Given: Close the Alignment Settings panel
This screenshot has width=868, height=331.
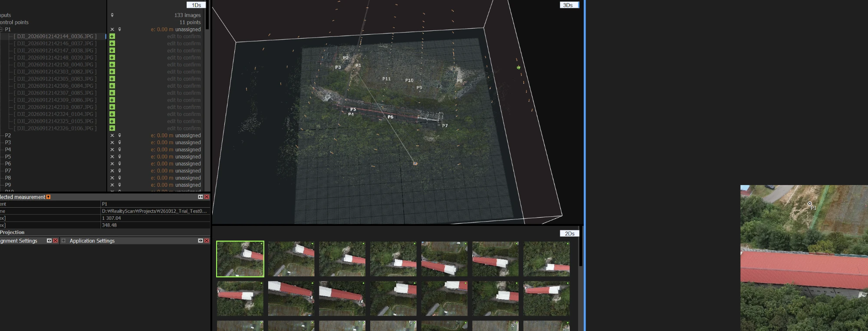Looking at the screenshot, I should [x=56, y=241].
